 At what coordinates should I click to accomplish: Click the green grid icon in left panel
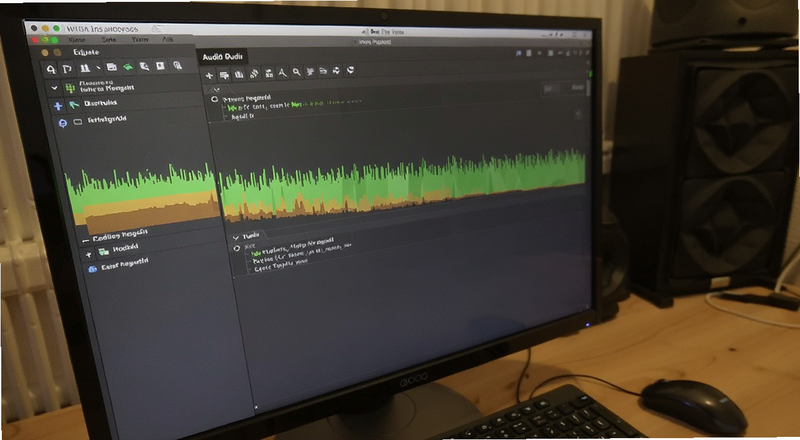pos(70,88)
